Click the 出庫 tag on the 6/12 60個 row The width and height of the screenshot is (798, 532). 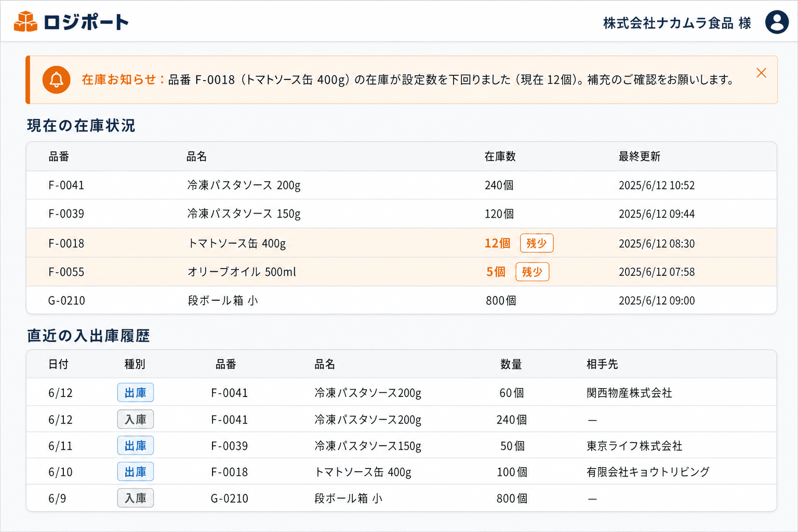(136, 393)
